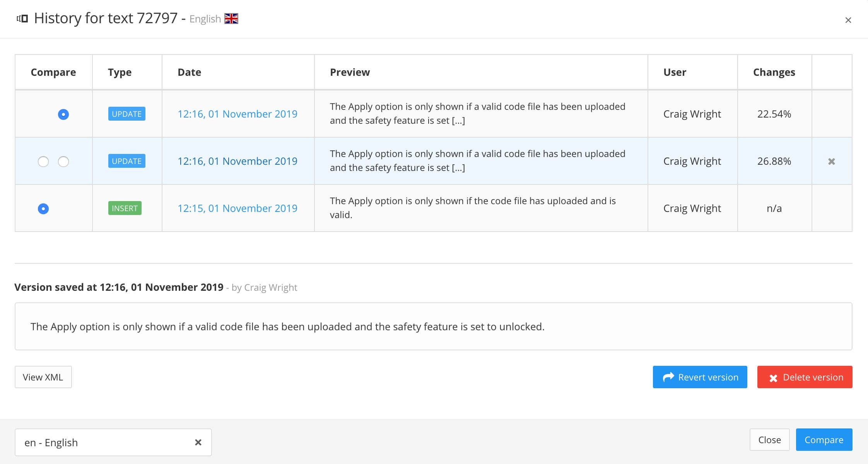
Task: Click the X icon inside Delete version button
Action: click(x=774, y=377)
